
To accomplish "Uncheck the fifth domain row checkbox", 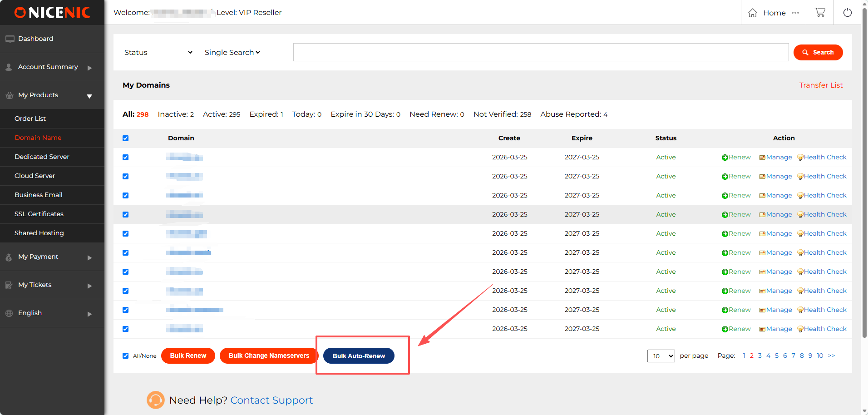I will (x=125, y=234).
